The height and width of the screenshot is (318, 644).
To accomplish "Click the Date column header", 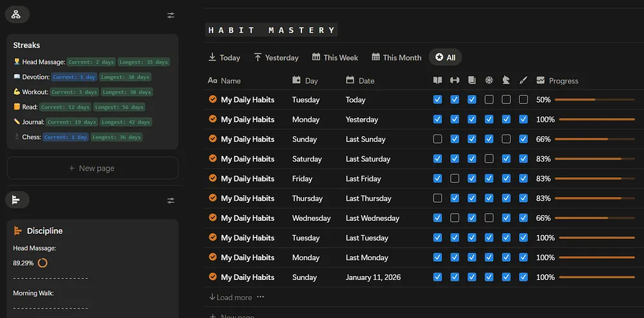I will (360, 80).
